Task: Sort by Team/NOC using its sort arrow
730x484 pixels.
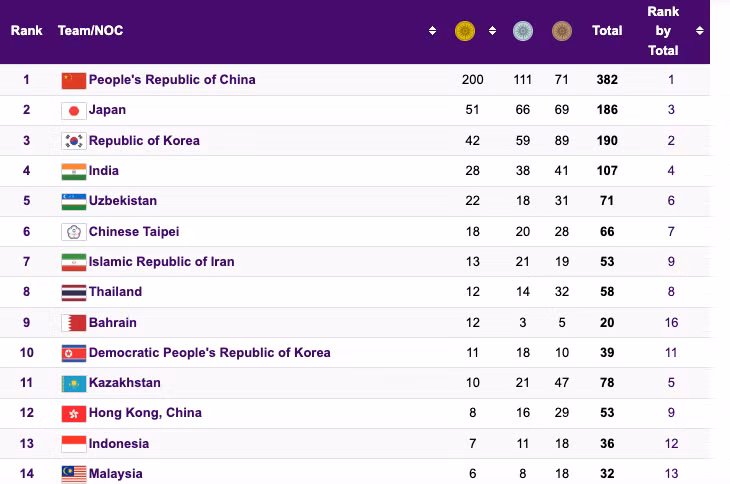Action: click(432, 31)
